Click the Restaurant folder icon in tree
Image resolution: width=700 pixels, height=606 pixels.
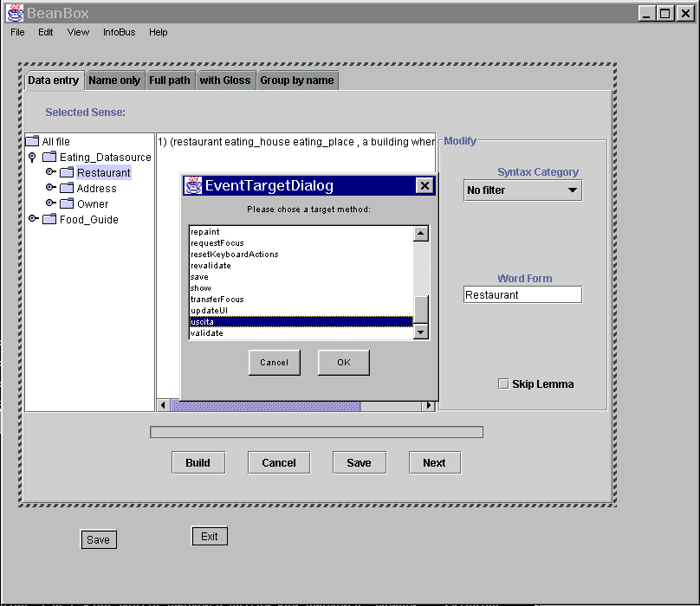(x=67, y=173)
